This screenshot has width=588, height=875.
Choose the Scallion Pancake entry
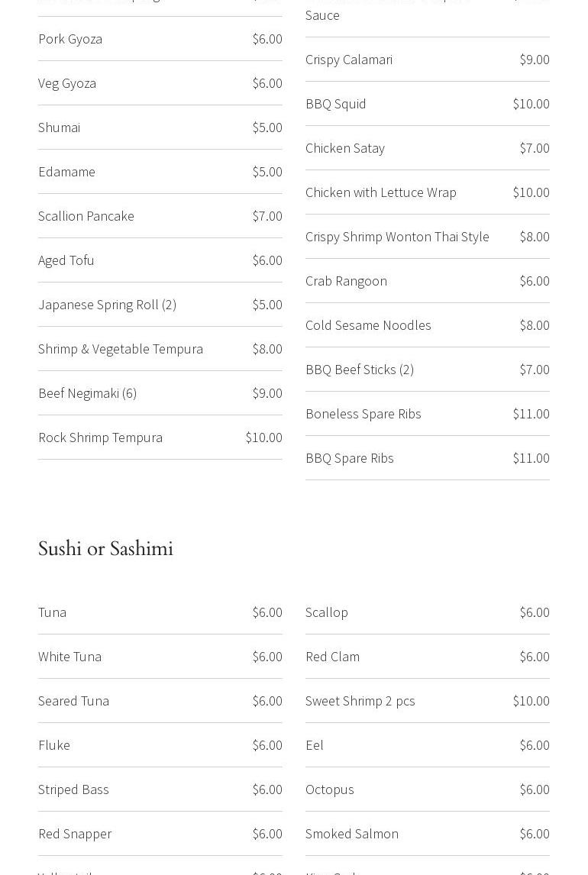point(86,216)
